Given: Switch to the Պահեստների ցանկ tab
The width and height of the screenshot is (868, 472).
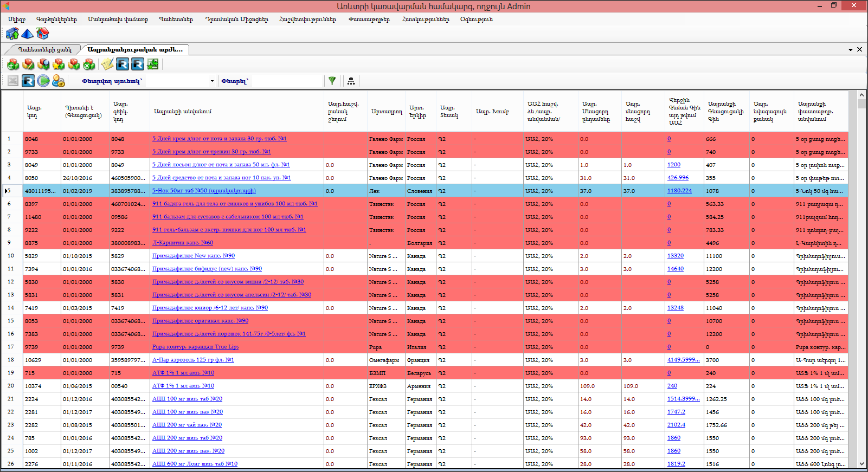Looking at the screenshot, I should pos(44,49).
